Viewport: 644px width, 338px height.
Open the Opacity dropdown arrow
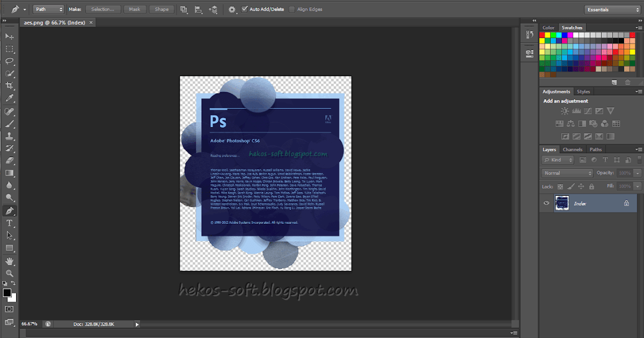pyautogui.click(x=638, y=173)
